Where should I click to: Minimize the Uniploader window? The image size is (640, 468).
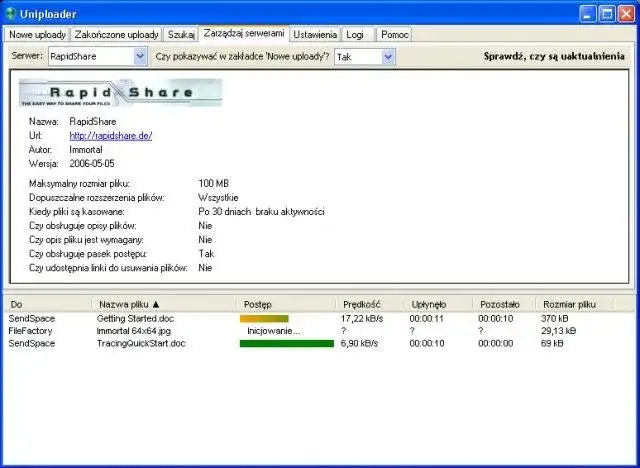click(588, 14)
